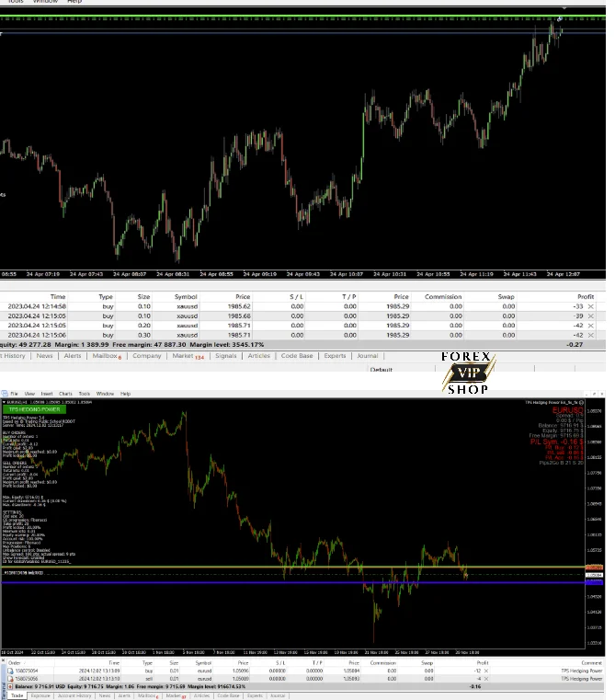Open the Charts menu
Viewport: 615px width, 700px height.
[65, 394]
